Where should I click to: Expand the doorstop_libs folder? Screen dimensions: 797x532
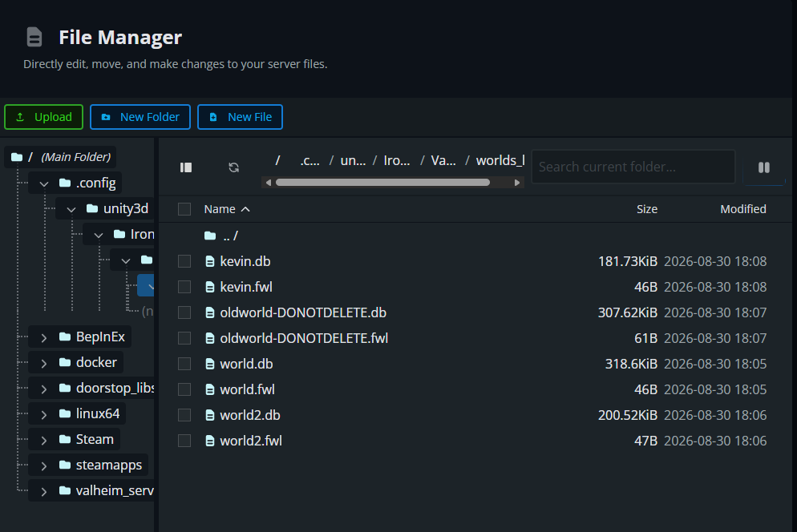(44, 389)
